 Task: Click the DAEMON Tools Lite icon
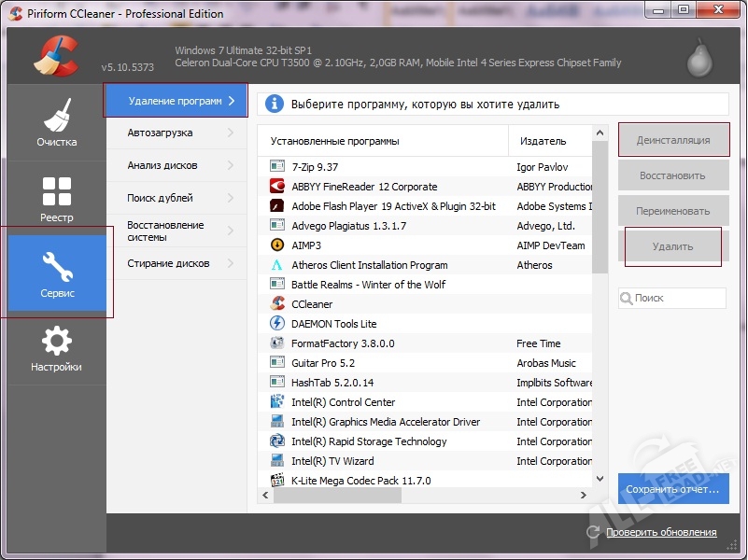click(277, 324)
